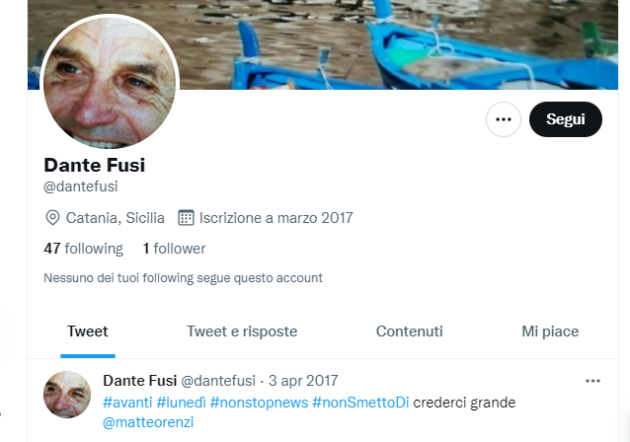The height and width of the screenshot is (442, 630).
Task: Click the calendar icon beside Iscrizione date
Action: coord(186,217)
